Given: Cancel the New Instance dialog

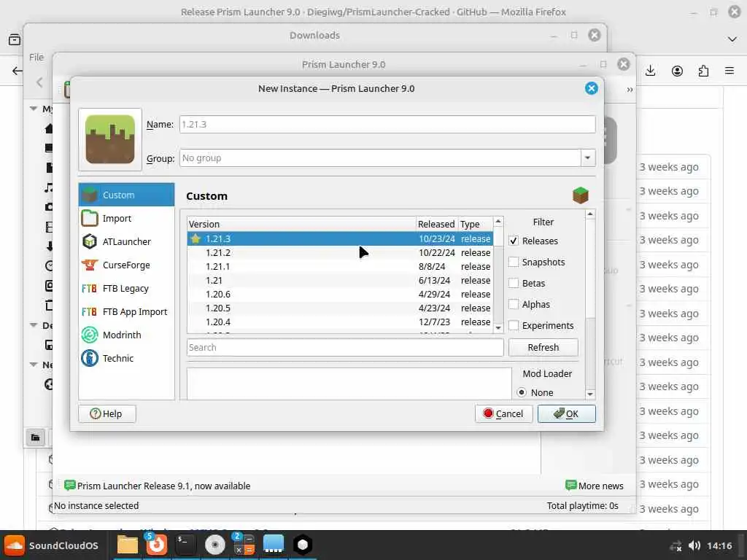Looking at the screenshot, I should (x=503, y=414).
